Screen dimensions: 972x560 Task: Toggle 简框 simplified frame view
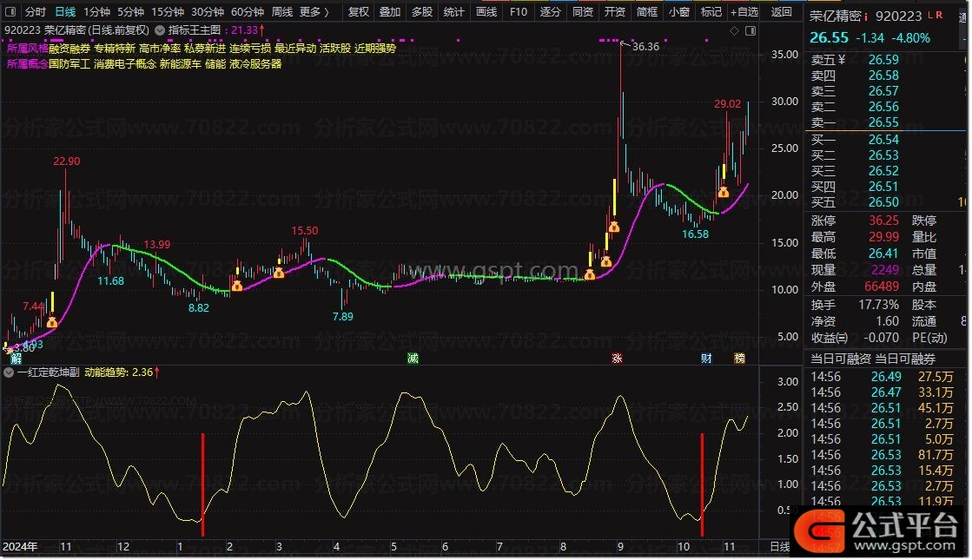(647, 12)
